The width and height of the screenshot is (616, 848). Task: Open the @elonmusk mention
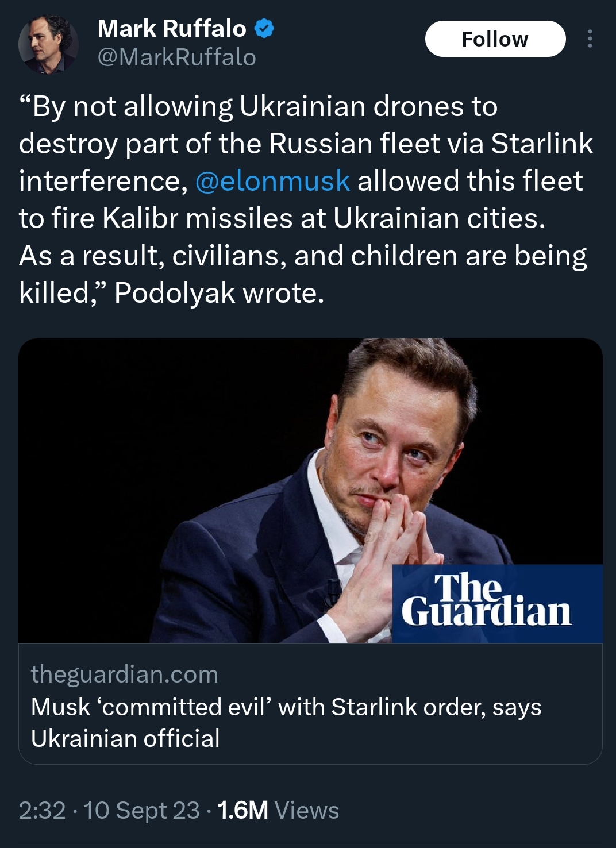tap(272, 181)
